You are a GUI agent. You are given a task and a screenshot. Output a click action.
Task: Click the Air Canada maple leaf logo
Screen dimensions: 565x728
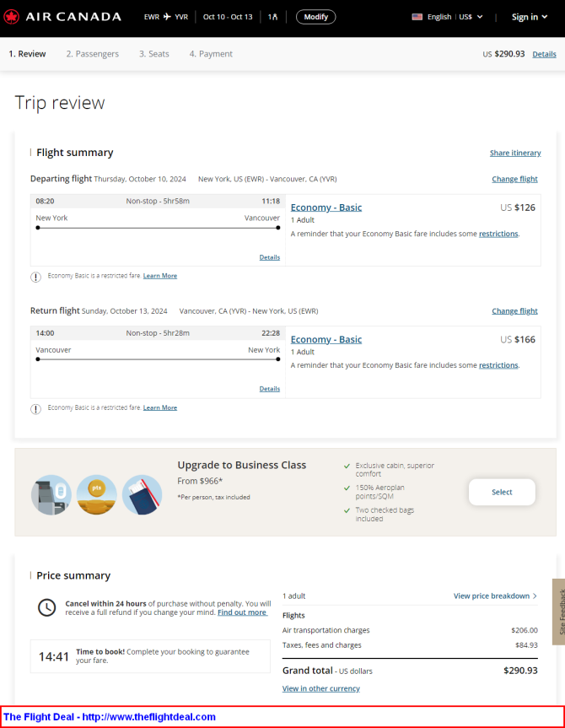pyautogui.click(x=11, y=17)
